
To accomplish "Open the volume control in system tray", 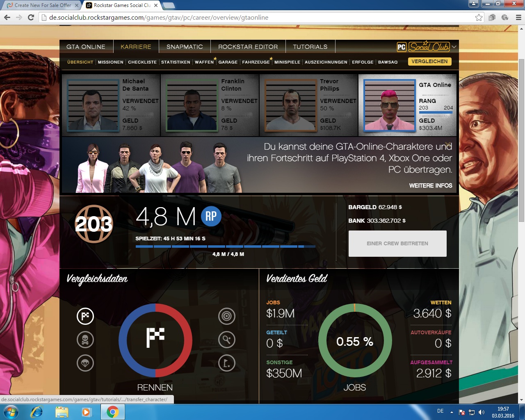I will pos(482,412).
